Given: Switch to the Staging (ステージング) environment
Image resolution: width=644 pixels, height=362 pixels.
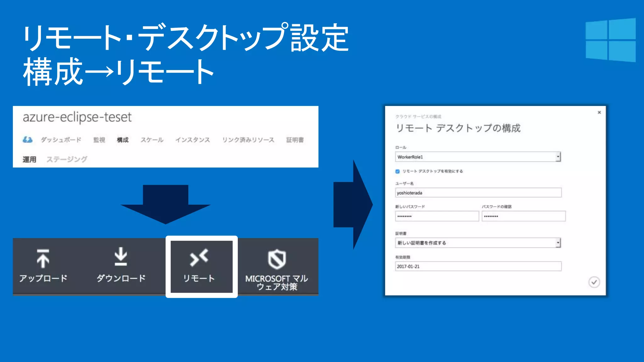Looking at the screenshot, I should [67, 159].
